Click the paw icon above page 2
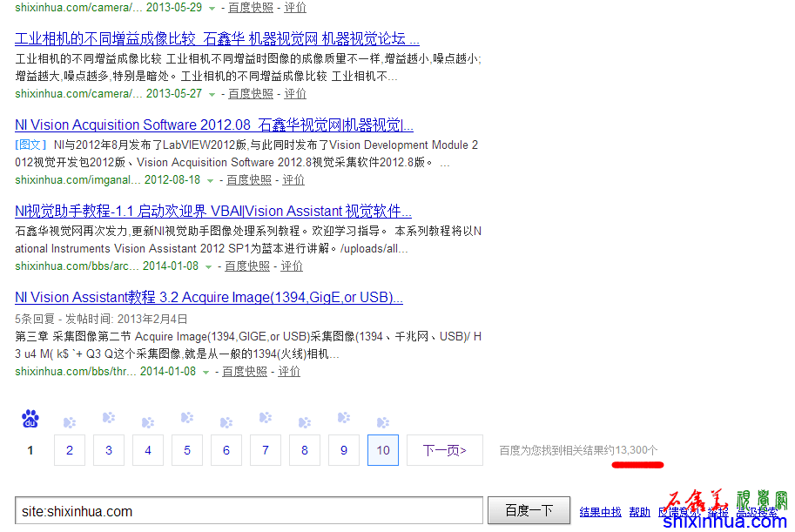The image size is (795, 532). coord(70,422)
